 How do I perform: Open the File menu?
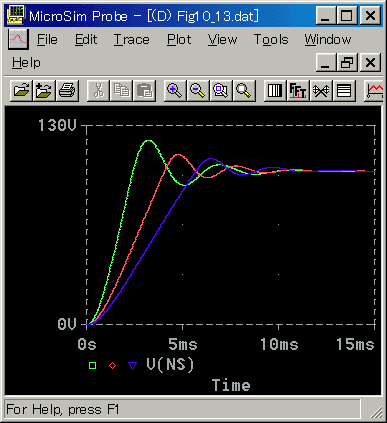[47, 40]
